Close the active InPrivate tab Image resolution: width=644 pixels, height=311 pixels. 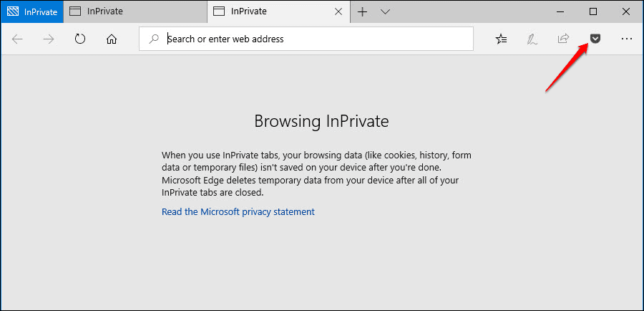[x=338, y=12]
